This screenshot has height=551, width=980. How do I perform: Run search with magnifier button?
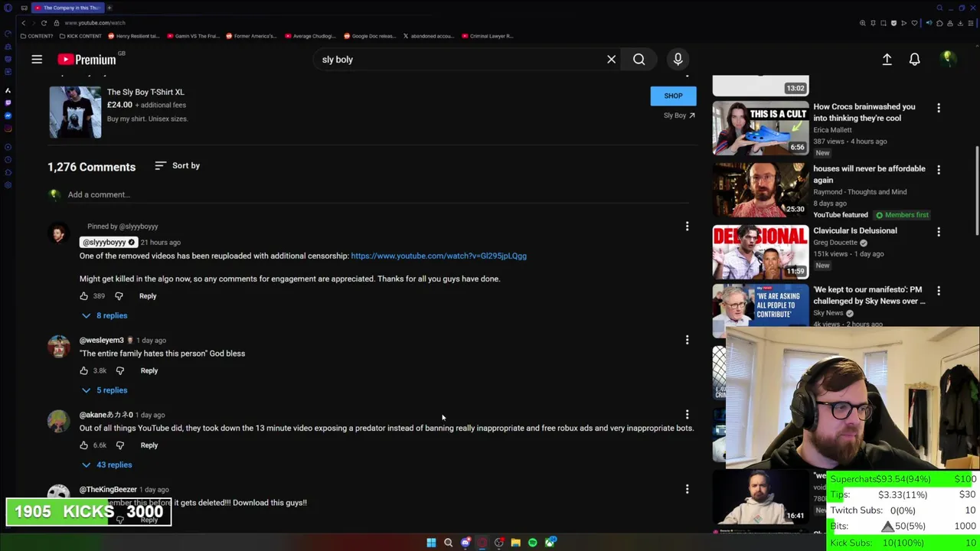tap(639, 60)
